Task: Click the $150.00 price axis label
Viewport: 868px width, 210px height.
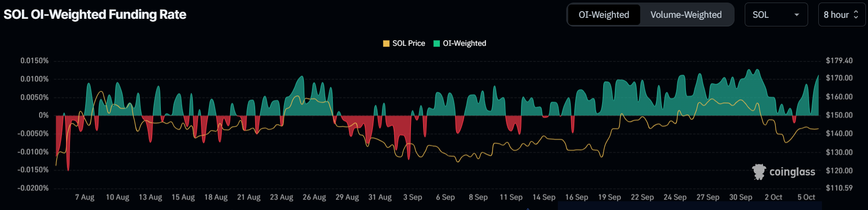Action: 839,115
